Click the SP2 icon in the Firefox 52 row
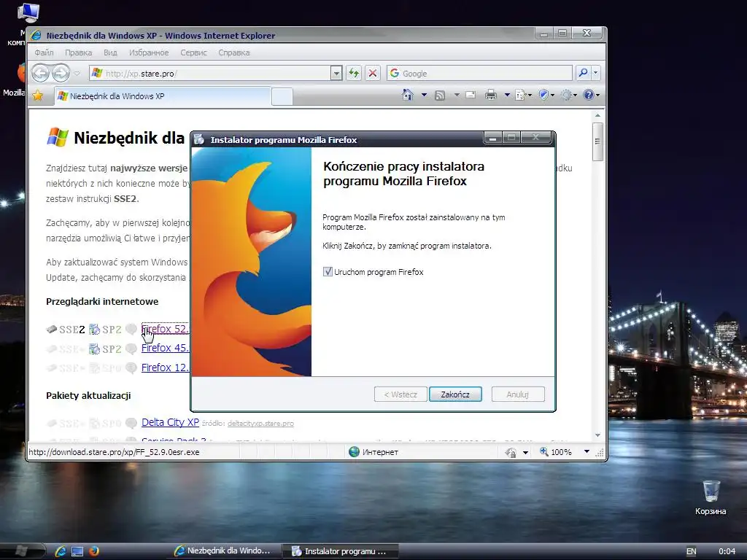 (x=106, y=329)
